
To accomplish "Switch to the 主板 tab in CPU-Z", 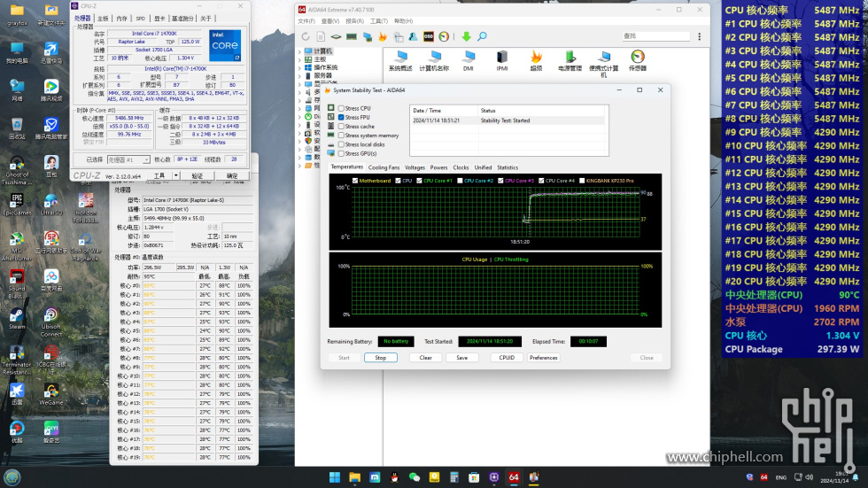I will pyautogui.click(x=103, y=19).
